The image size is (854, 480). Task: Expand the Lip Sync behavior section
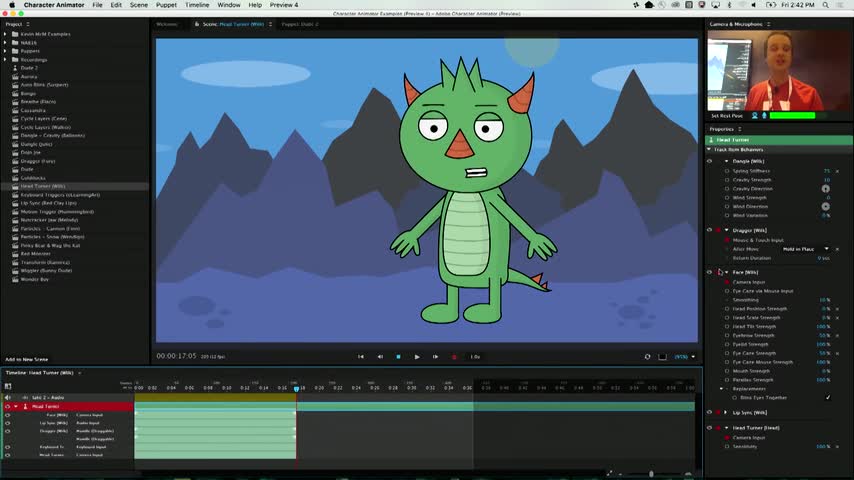click(x=726, y=412)
